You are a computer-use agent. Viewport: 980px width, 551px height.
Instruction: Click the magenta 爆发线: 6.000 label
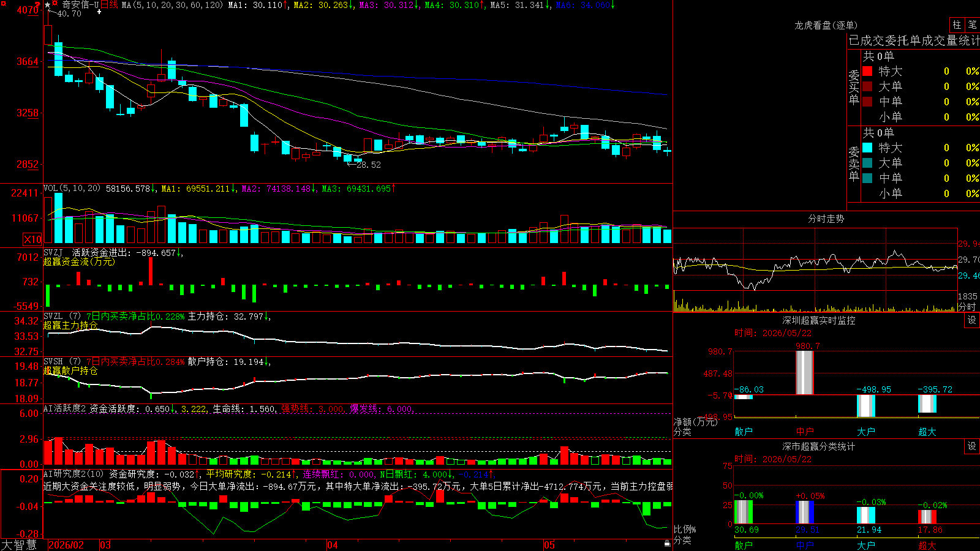382,408
